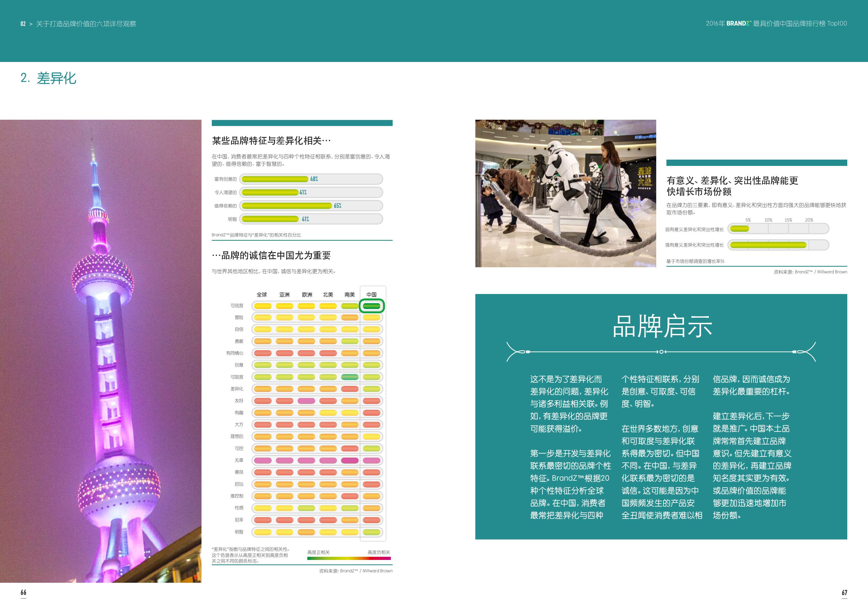Click the 48% value label
Image resolution: width=868 pixels, height=614 pixels.
pyautogui.click(x=314, y=179)
